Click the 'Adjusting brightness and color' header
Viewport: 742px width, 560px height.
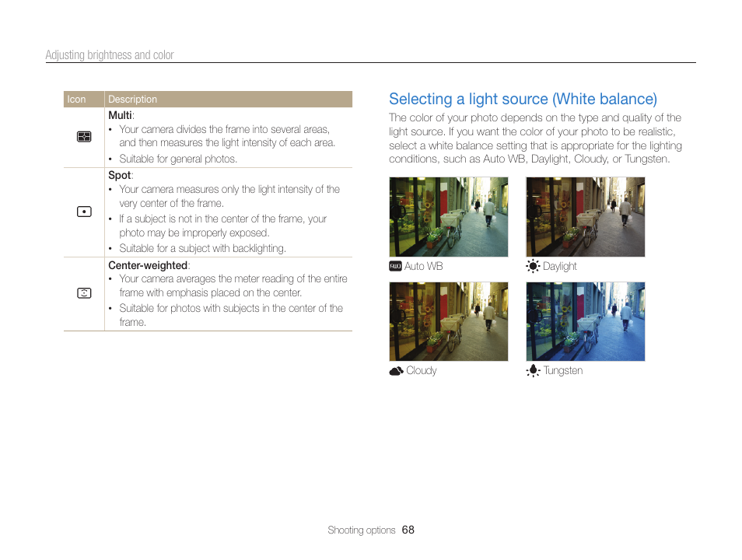[x=110, y=55]
